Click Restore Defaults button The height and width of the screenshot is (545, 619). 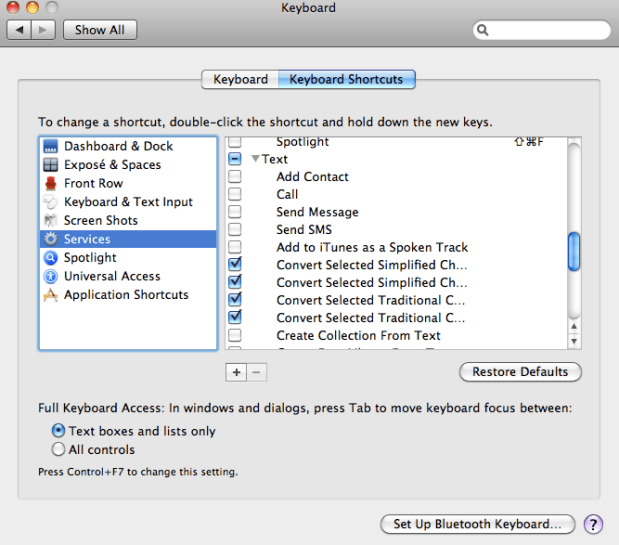point(520,372)
